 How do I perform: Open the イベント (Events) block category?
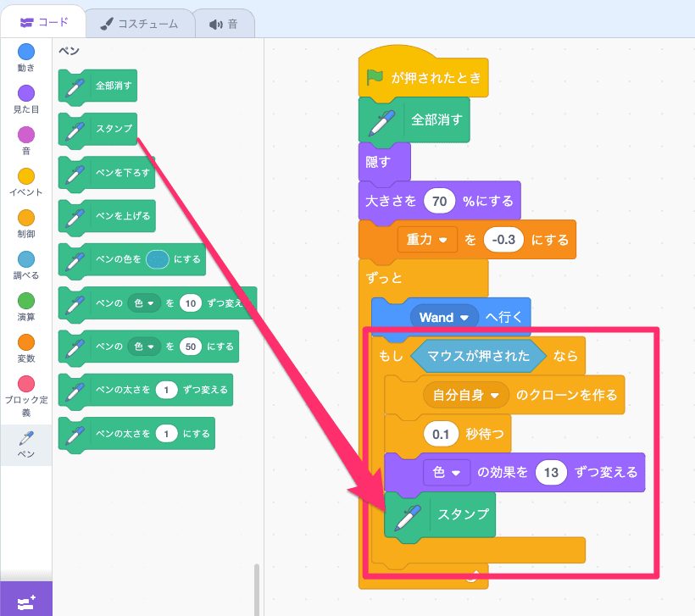point(26,176)
